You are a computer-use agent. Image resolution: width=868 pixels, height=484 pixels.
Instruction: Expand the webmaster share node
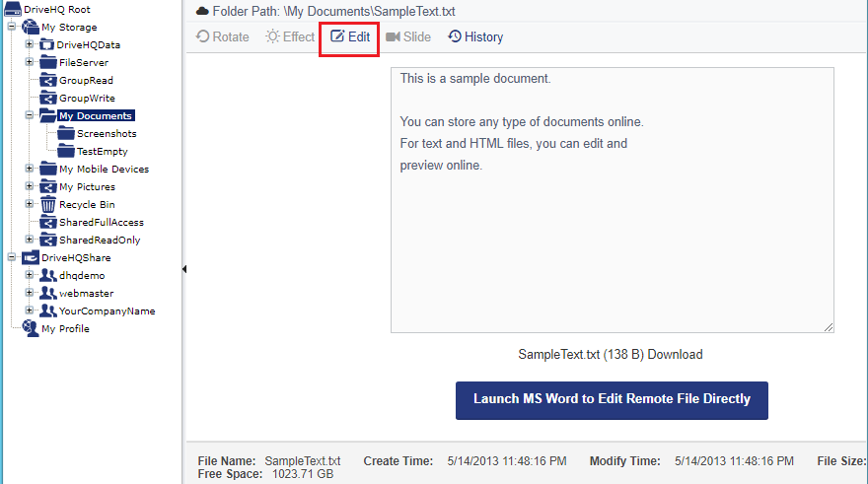30,293
